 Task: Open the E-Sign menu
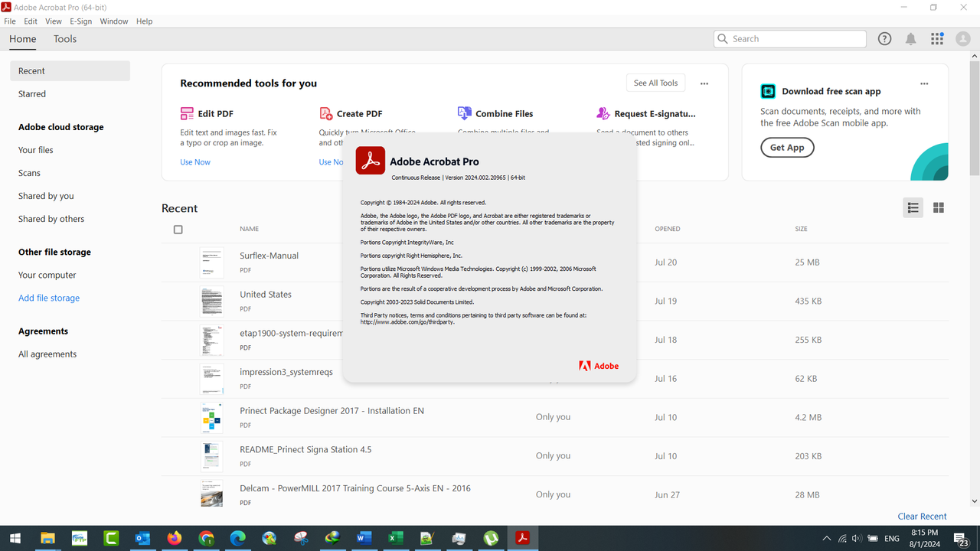click(81, 21)
